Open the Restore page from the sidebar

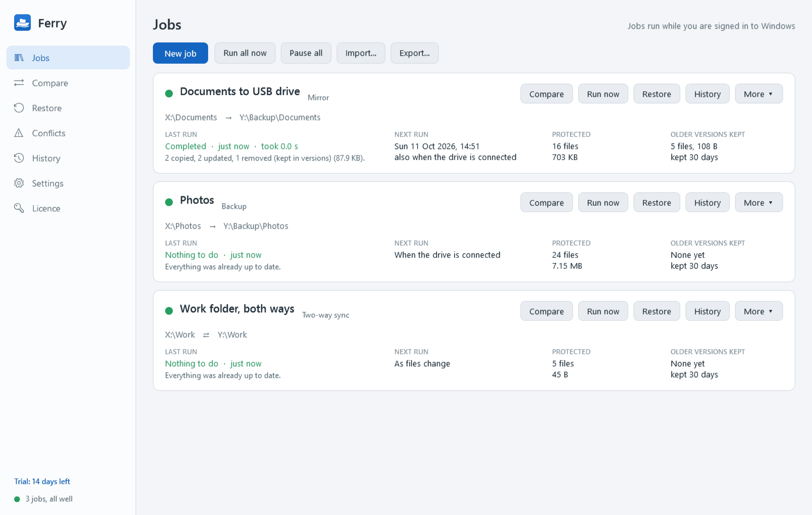click(68, 108)
